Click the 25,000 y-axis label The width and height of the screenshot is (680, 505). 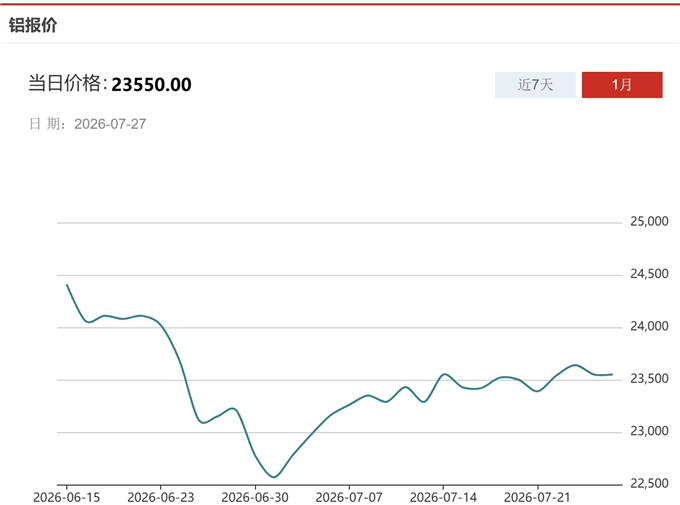tap(649, 221)
